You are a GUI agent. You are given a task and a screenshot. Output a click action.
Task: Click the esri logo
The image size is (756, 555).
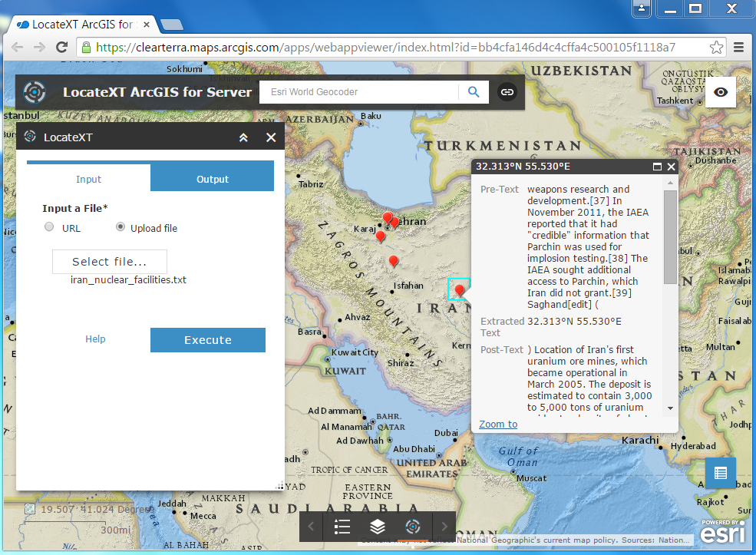click(x=723, y=532)
